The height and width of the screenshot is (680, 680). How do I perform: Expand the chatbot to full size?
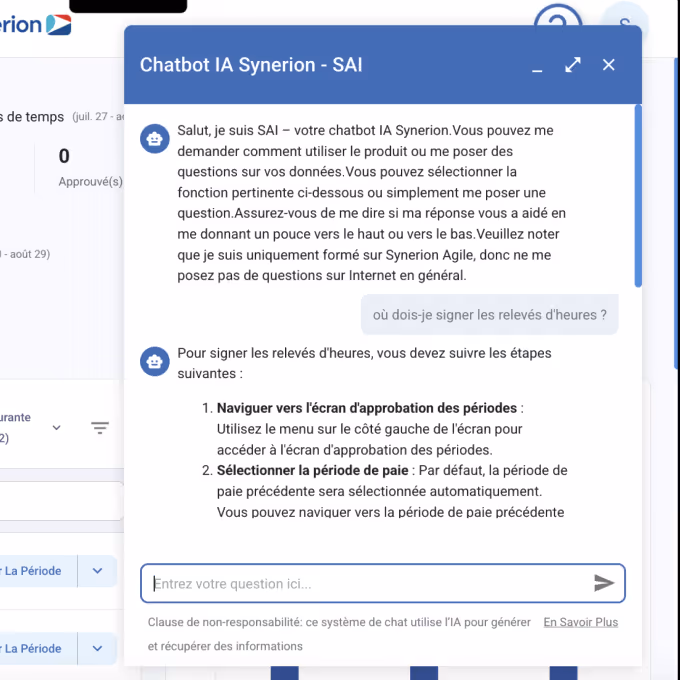pos(572,65)
